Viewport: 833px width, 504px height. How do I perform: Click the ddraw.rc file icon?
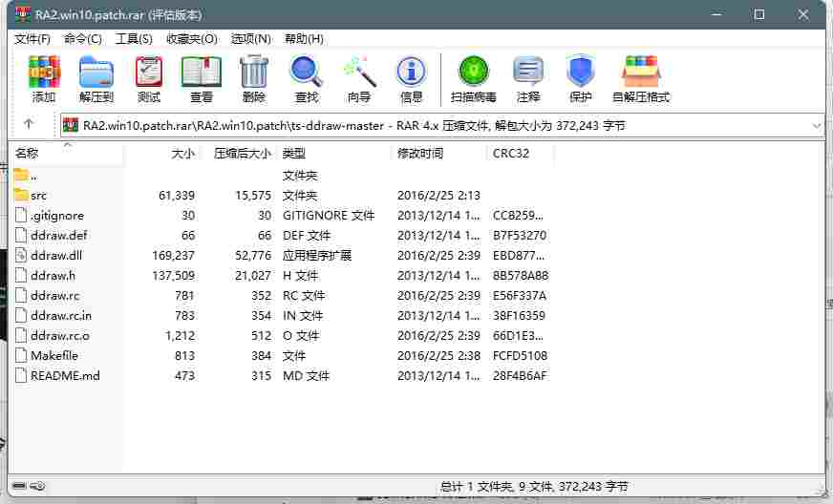pyautogui.click(x=21, y=295)
